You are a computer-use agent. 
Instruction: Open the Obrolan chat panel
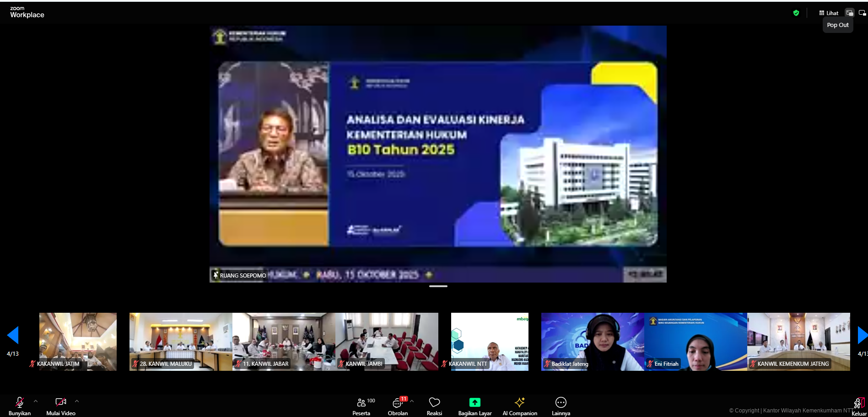click(x=397, y=406)
